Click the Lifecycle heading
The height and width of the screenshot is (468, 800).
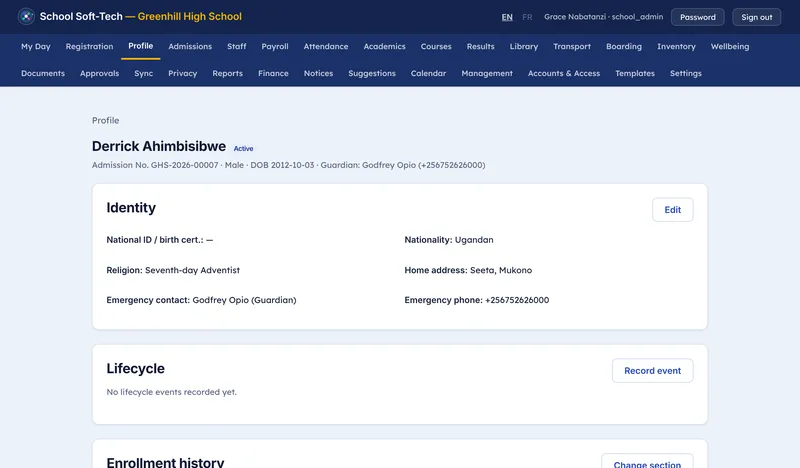coord(135,368)
